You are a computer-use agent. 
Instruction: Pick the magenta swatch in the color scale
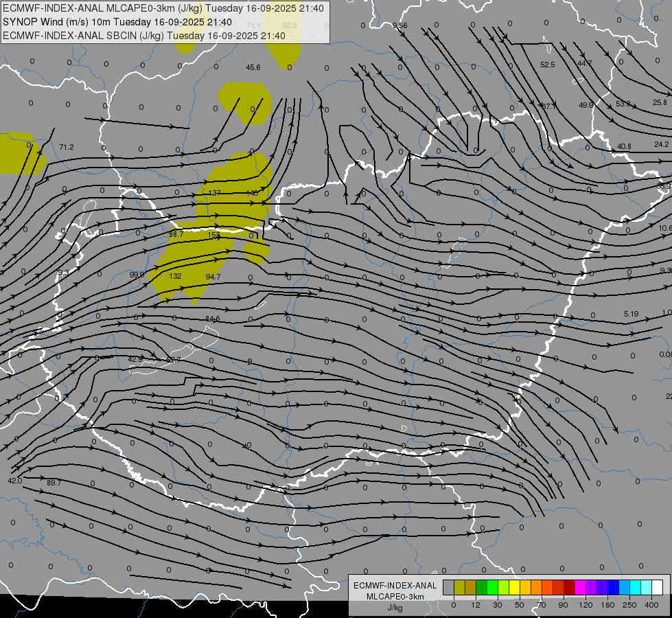[x=581, y=587]
